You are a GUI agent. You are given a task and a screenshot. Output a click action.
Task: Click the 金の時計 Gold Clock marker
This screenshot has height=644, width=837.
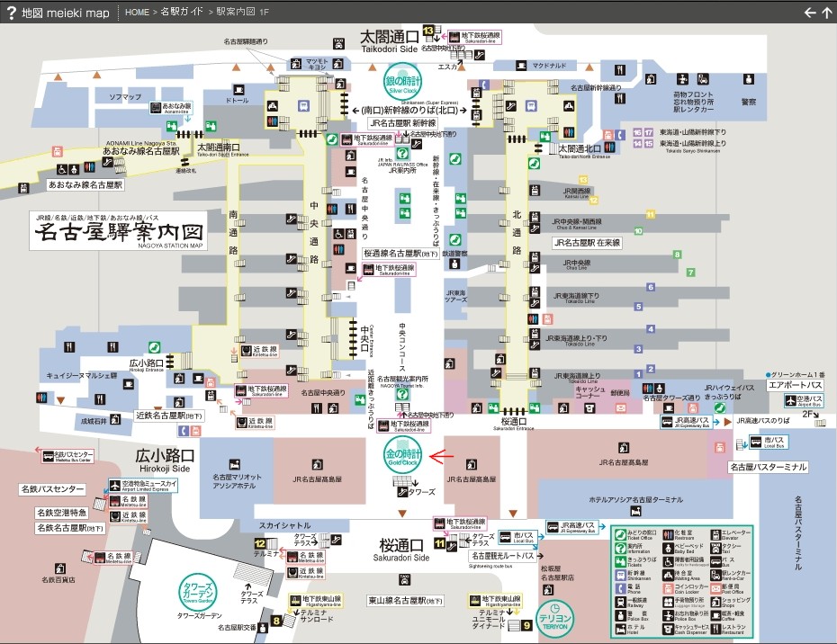coord(402,455)
